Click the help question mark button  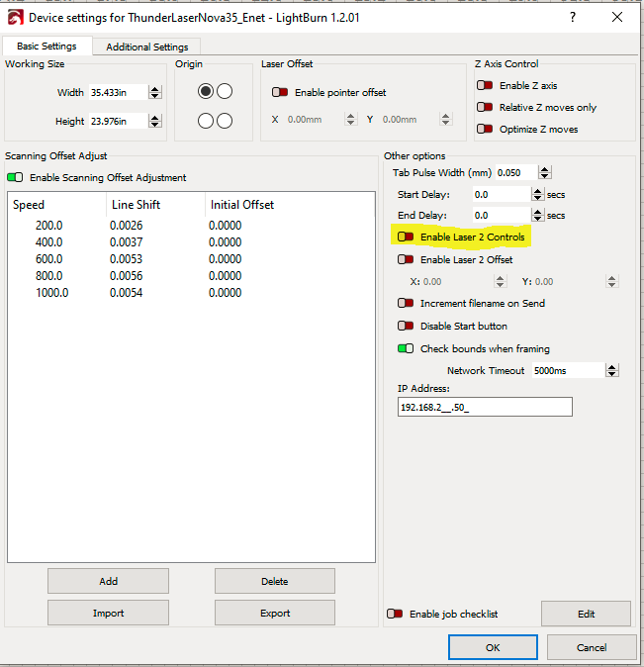coord(573,17)
